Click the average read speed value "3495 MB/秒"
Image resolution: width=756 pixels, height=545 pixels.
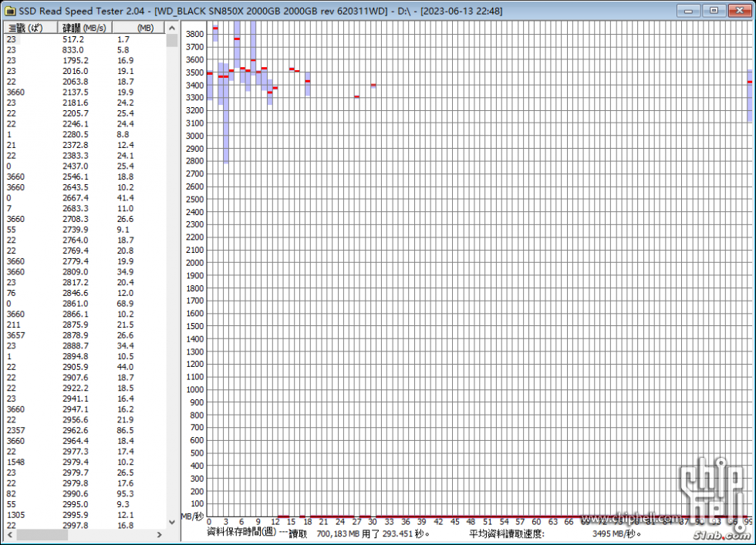pos(616,534)
